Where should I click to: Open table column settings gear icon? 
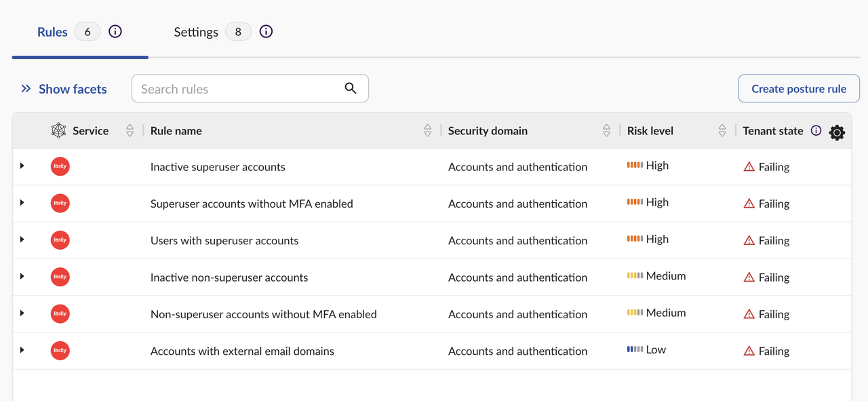pyautogui.click(x=837, y=132)
